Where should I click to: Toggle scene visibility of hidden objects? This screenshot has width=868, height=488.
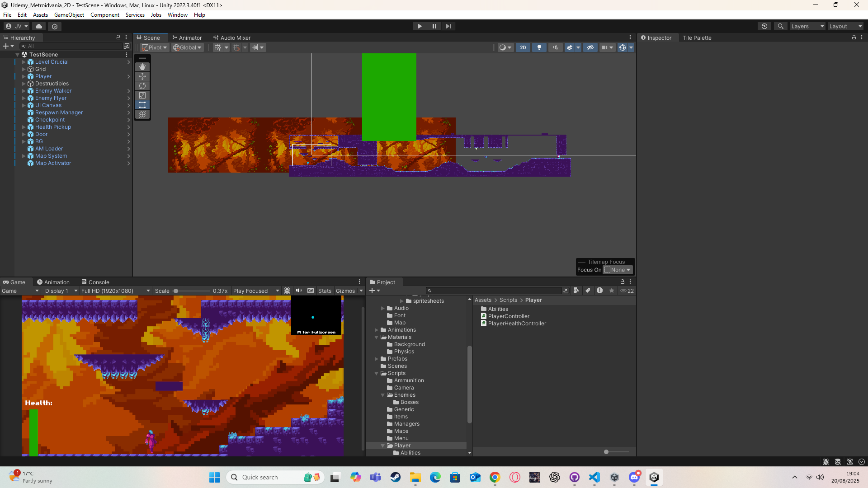590,47
